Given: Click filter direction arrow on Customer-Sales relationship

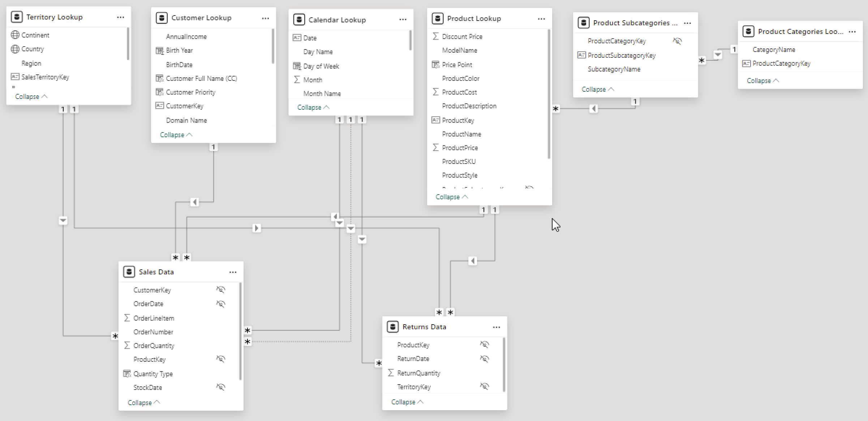Looking at the screenshot, I should 194,202.
